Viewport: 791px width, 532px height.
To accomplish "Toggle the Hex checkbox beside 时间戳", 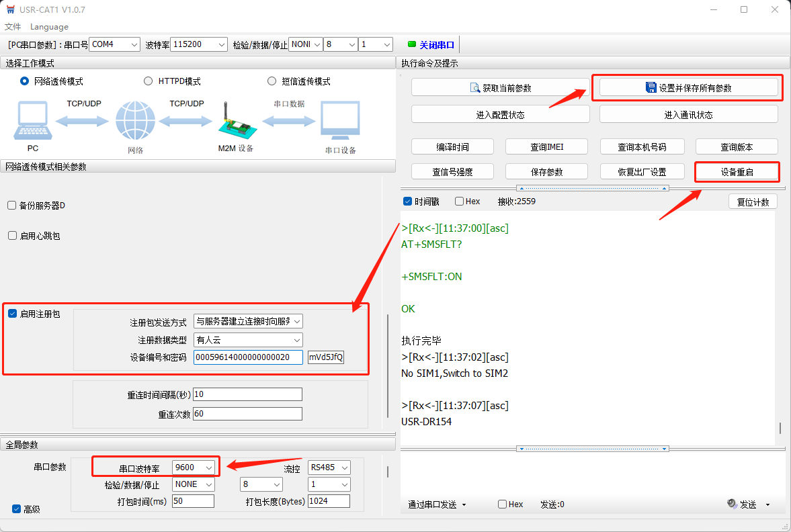I will coord(459,202).
